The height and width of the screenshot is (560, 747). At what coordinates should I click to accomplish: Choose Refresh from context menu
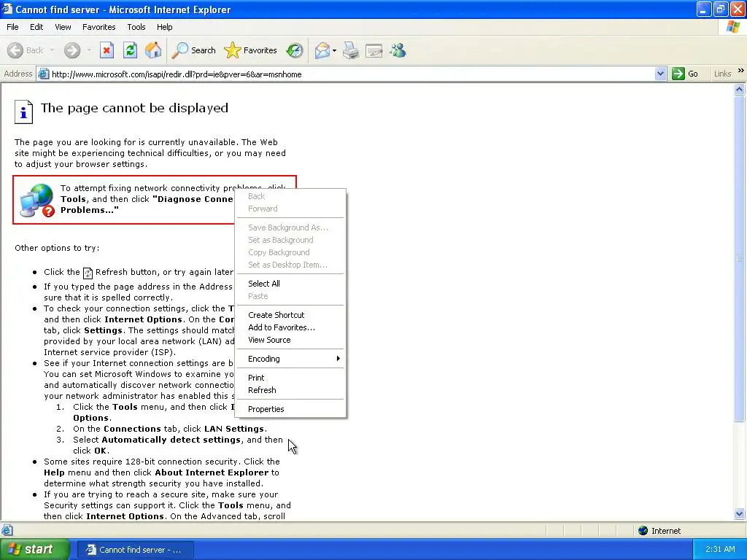(x=290, y=390)
